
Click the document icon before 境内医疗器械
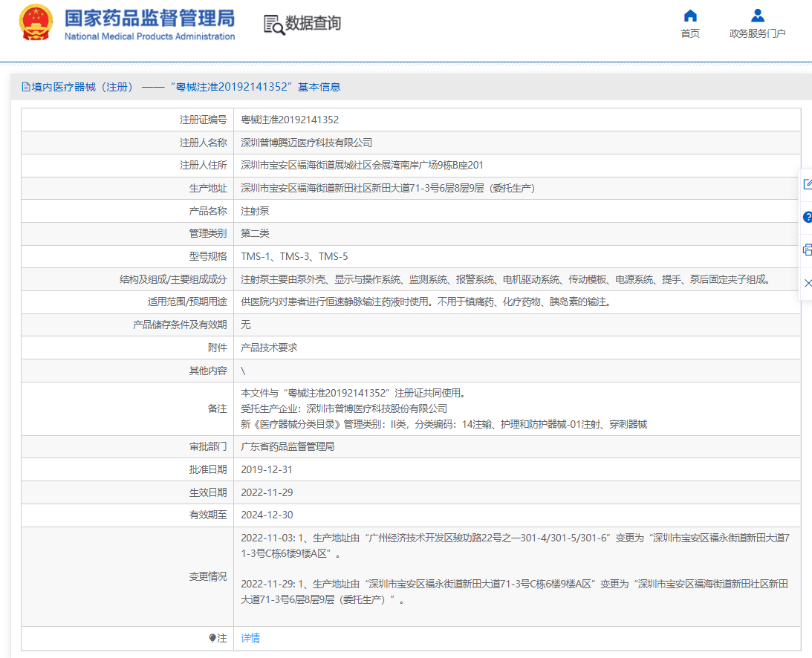(25, 87)
